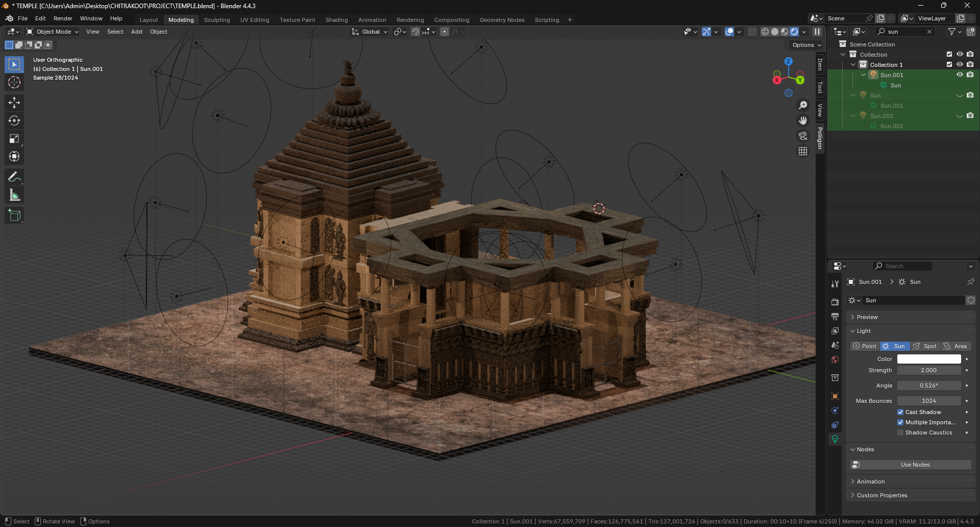Select the Scale tool
The width and height of the screenshot is (980, 527).
pyautogui.click(x=14, y=138)
